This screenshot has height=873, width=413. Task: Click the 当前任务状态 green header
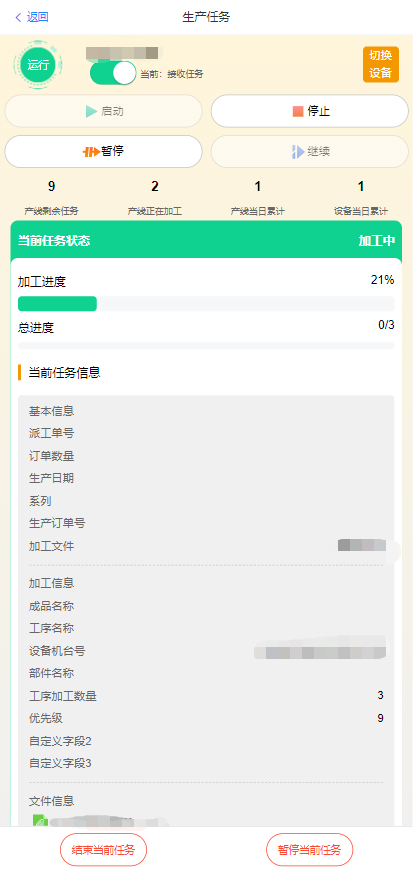206,241
